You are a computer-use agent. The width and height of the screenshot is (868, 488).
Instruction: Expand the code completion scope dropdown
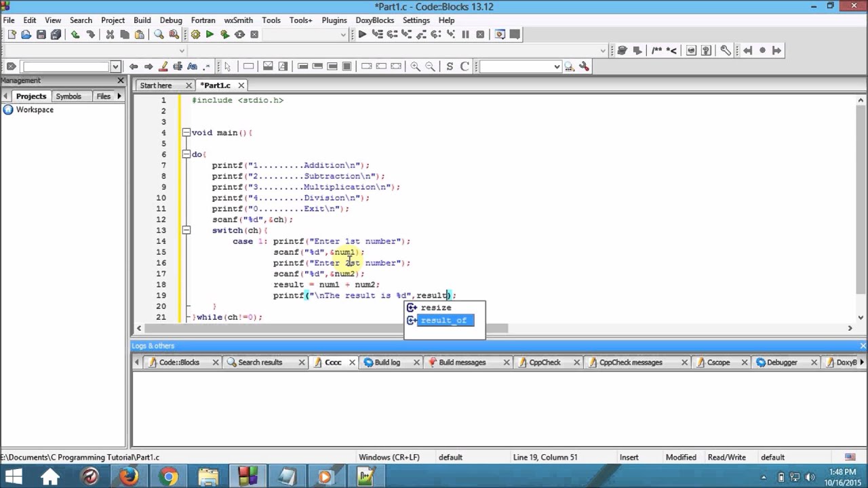pyautogui.click(x=182, y=50)
